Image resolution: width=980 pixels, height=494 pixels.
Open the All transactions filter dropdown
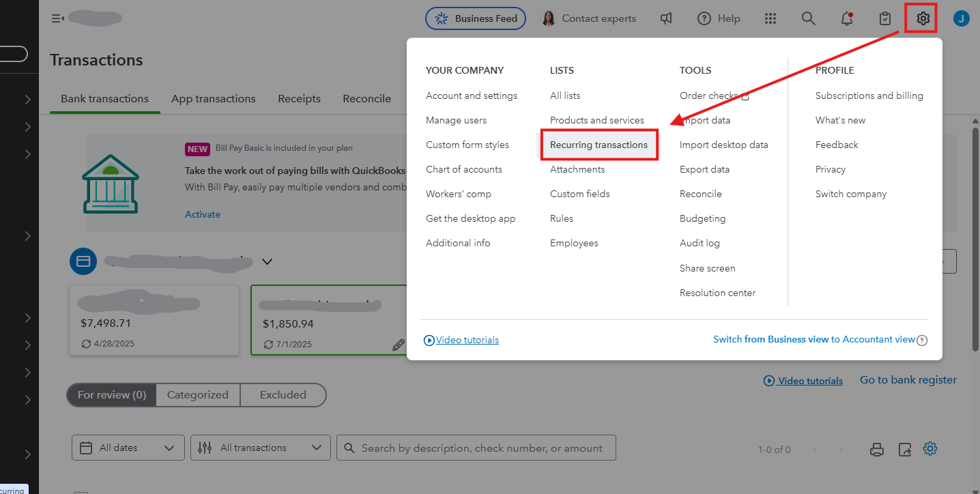coord(261,448)
